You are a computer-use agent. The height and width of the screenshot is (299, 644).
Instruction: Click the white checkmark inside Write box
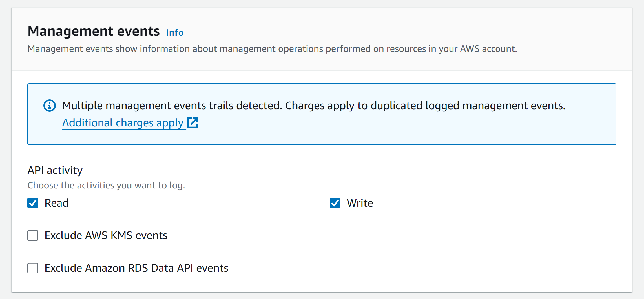pyautogui.click(x=335, y=203)
